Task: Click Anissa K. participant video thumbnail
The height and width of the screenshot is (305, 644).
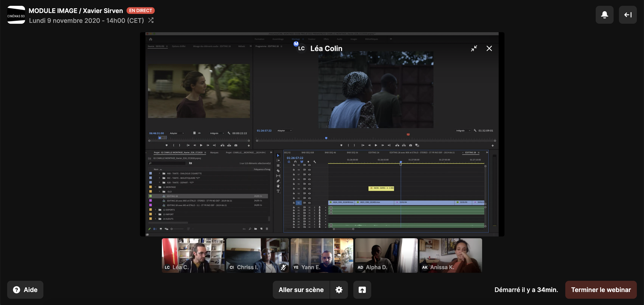Action: tap(451, 256)
